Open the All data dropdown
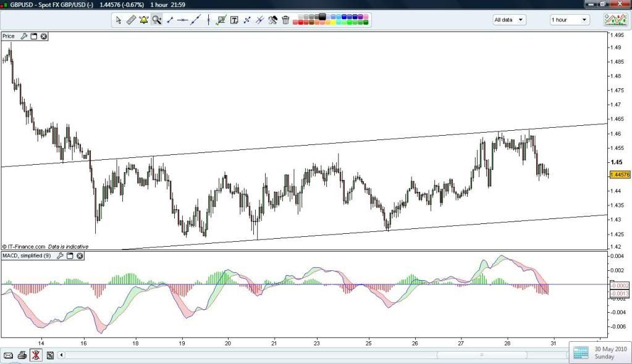This screenshot has width=632, height=364. click(509, 20)
